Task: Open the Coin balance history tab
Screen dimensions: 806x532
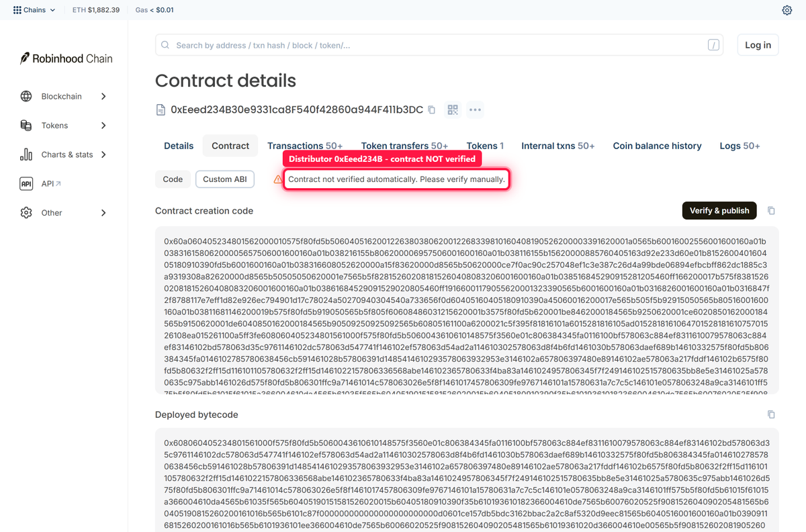Action: pyautogui.click(x=657, y=146)
